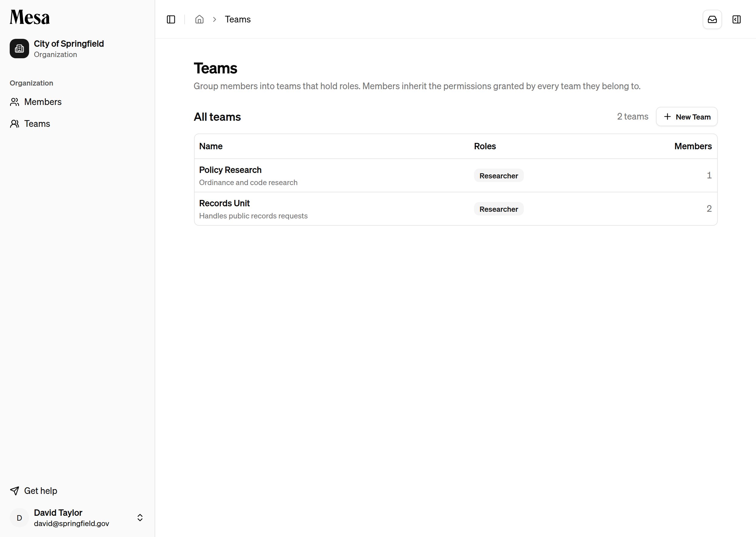Click the breadcrumb chevron separator
Image resolution: width=756 pixels, height=537 pixels.
[214, 19]
